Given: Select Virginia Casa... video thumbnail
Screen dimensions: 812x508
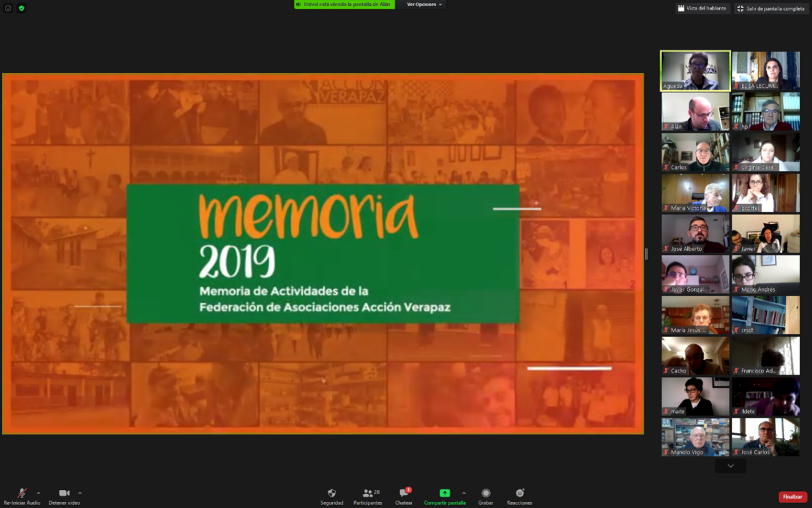Looking at the screenshot, I should point(766,152).
